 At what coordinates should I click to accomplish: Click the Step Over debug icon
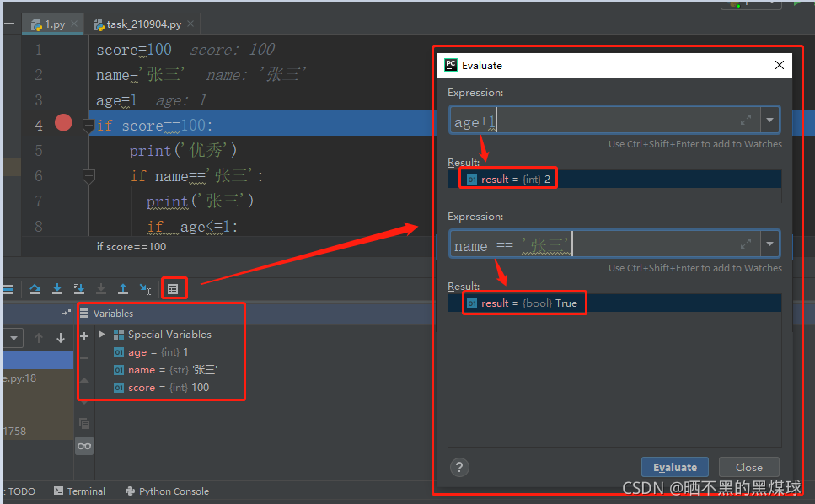[35, 289]
